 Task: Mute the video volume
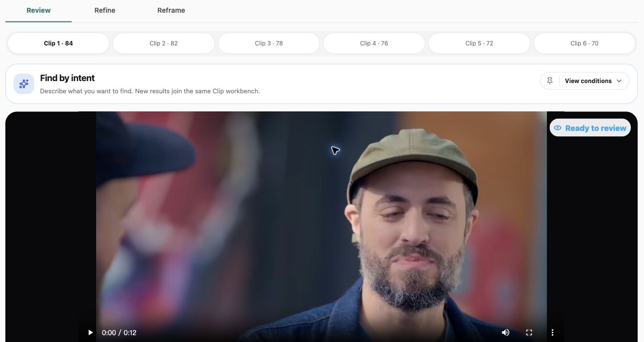tap(505, 333)
